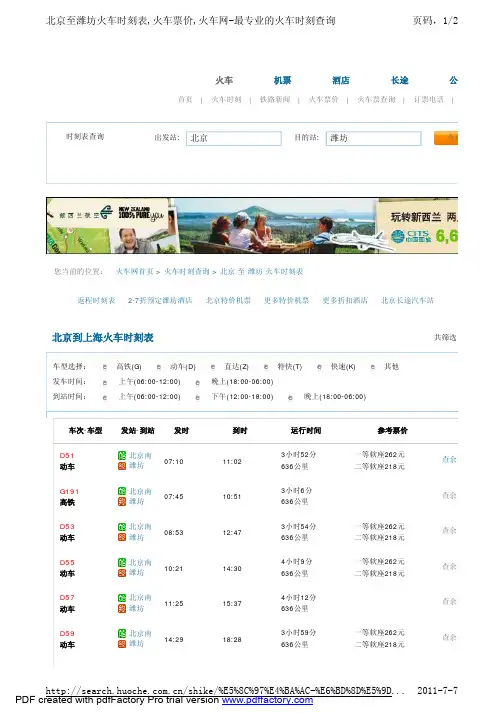The image size is (504, 713).
Task: Open the 更多特价机票 link
Action: click(x=287, y=300)
